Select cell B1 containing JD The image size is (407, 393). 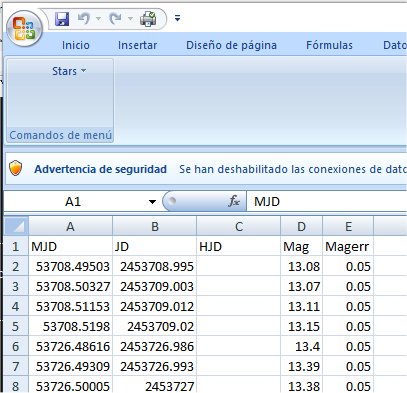point(155,247)
